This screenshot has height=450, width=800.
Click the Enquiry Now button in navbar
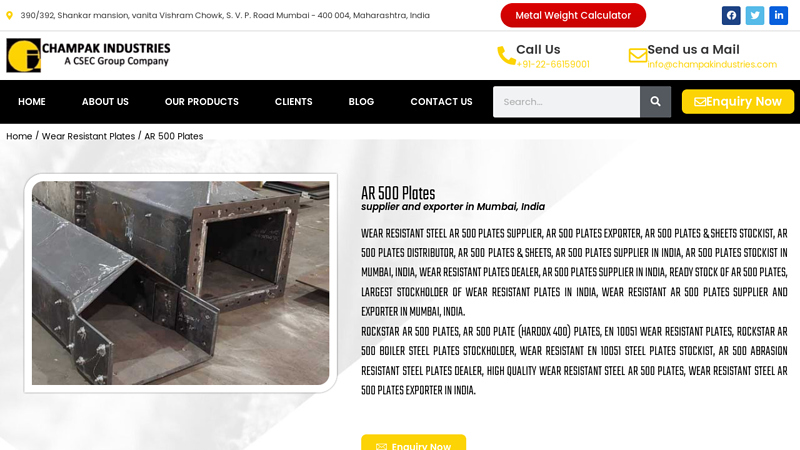click(x=738, y=102)
